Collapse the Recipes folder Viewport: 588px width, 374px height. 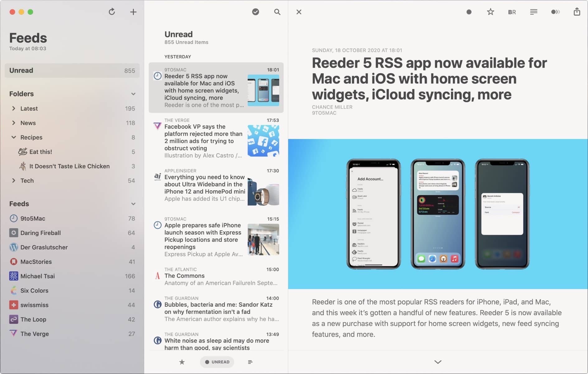pos(14,137)
